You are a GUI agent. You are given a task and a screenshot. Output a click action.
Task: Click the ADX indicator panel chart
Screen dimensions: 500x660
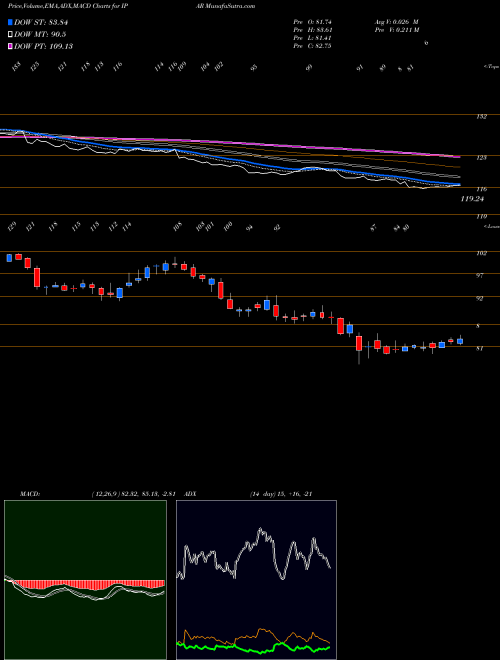coord(256,580)
